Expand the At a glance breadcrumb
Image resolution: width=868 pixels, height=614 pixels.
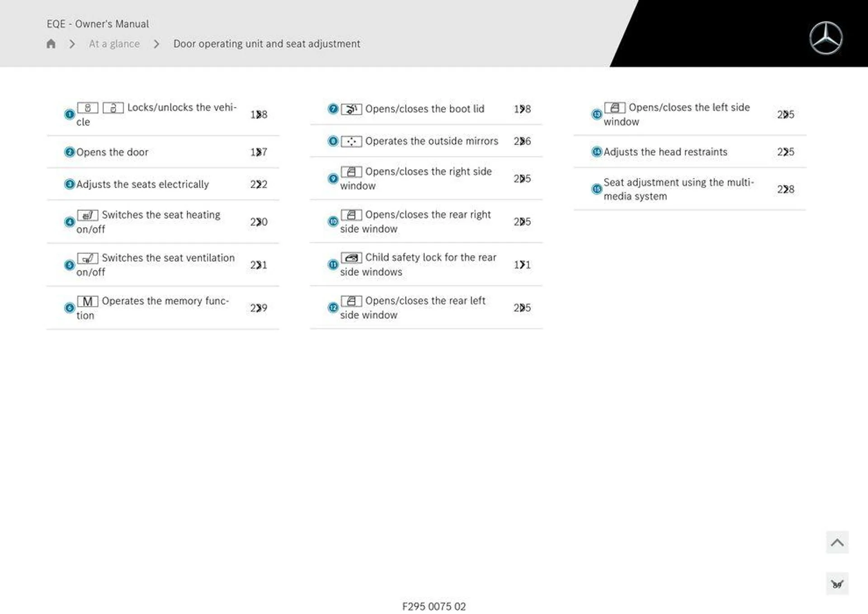coord(113,43)
